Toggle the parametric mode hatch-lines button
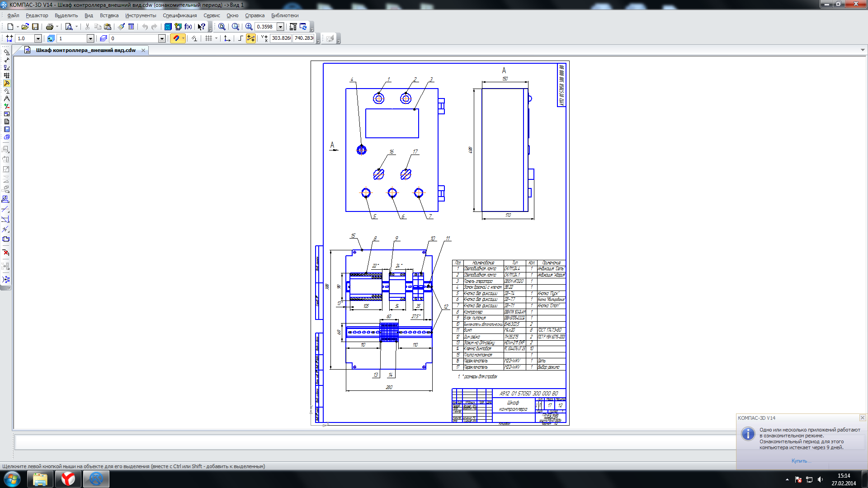 tap(194, 38)
